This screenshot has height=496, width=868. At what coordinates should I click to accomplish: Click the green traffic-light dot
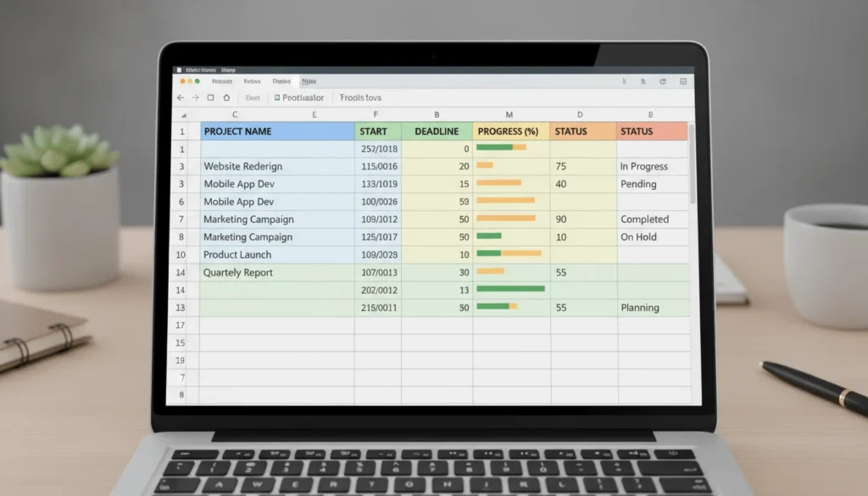[x=197, y=81]
